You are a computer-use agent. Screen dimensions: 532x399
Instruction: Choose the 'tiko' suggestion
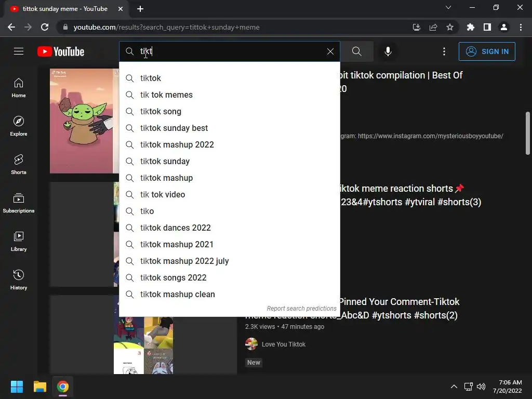[x=229, y=211]
